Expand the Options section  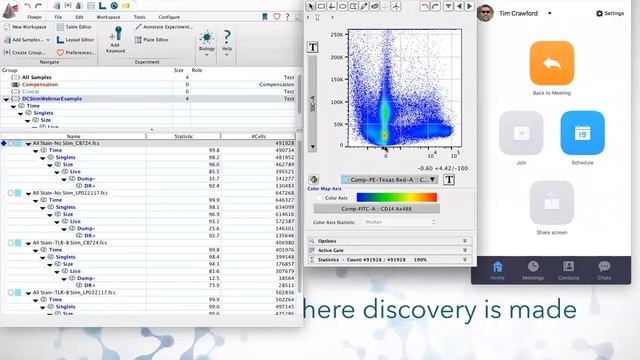(390, 241)
